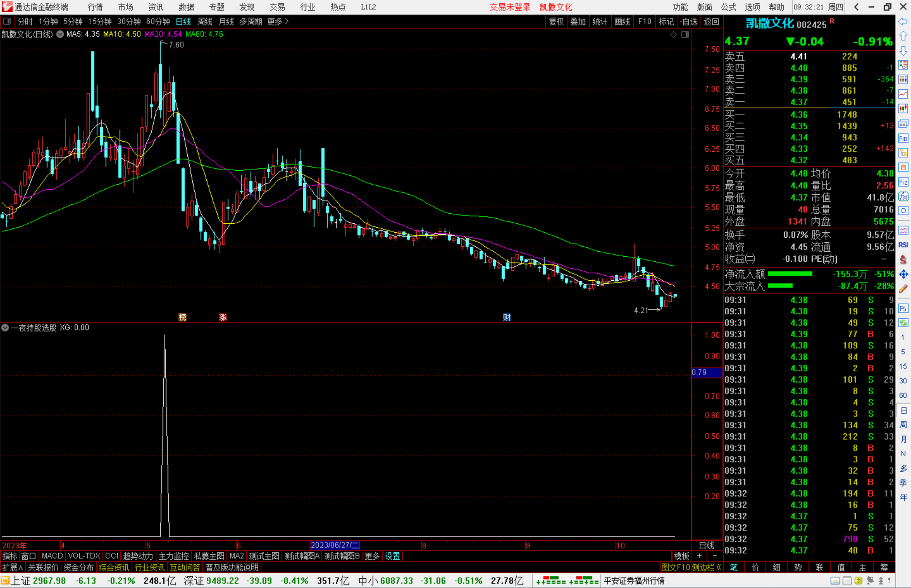Open the f(x) formula manager icon
This screenshot has height=588, width=911.
(903, 196)
